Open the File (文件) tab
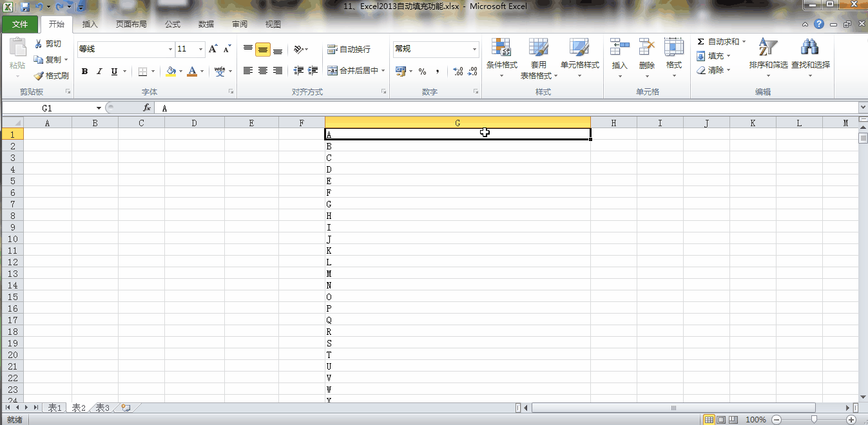Viewport: 868px width, 425px height. [x=20, y=24]
